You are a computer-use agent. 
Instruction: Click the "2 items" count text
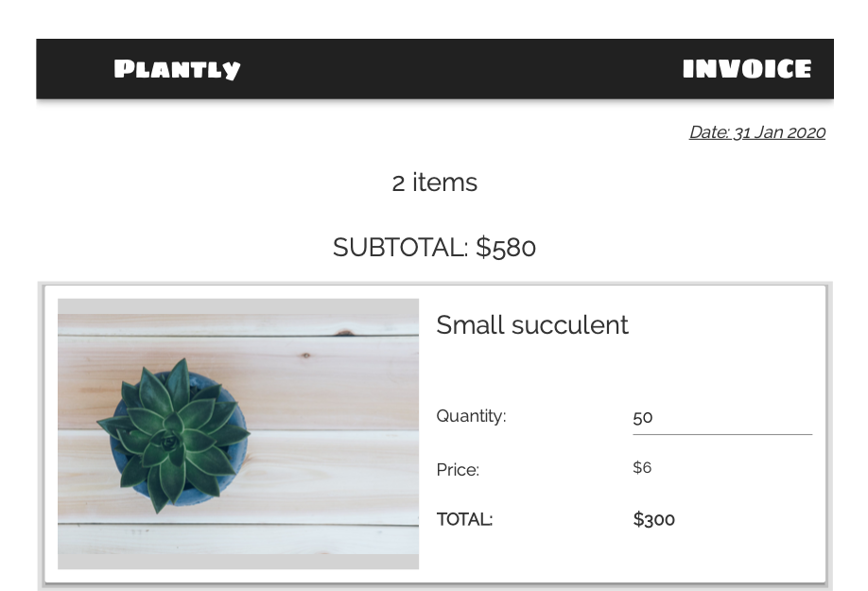(435, 183)
